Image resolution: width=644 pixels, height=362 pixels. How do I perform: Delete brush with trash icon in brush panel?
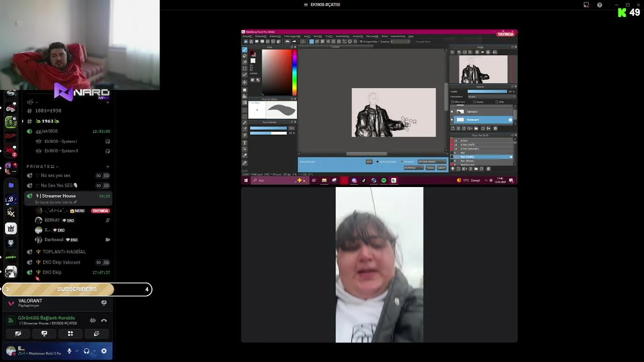pyautogui.click(x=488, y=168)
